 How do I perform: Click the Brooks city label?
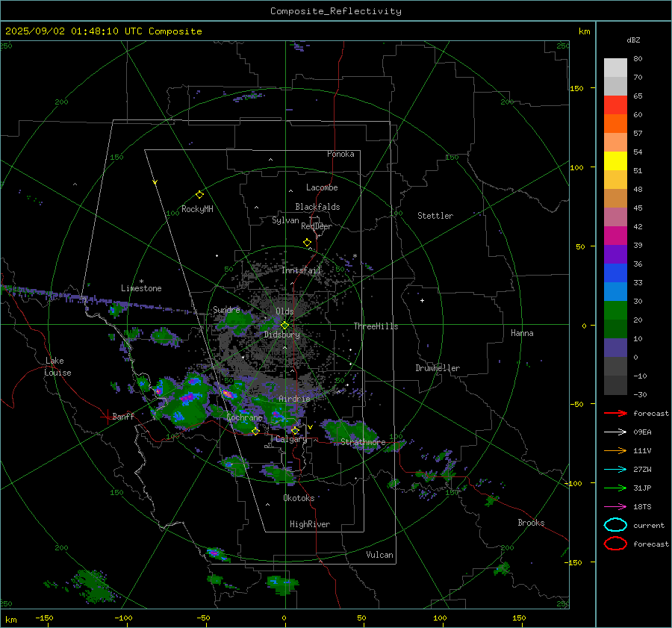point(531,523)
